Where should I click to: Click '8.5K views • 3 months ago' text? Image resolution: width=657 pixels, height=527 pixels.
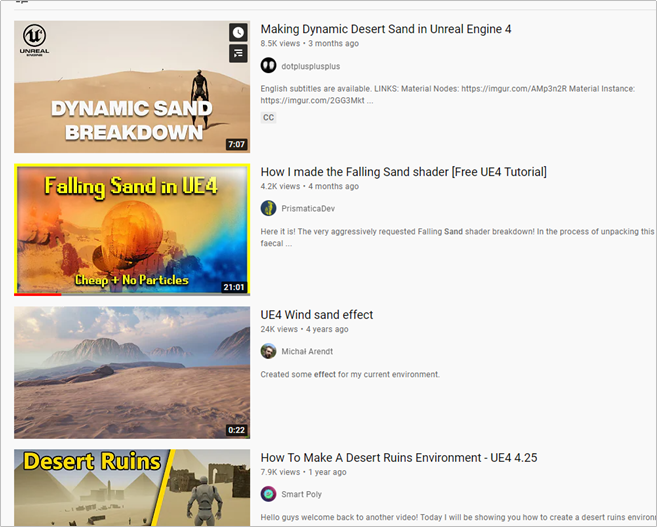309,44
